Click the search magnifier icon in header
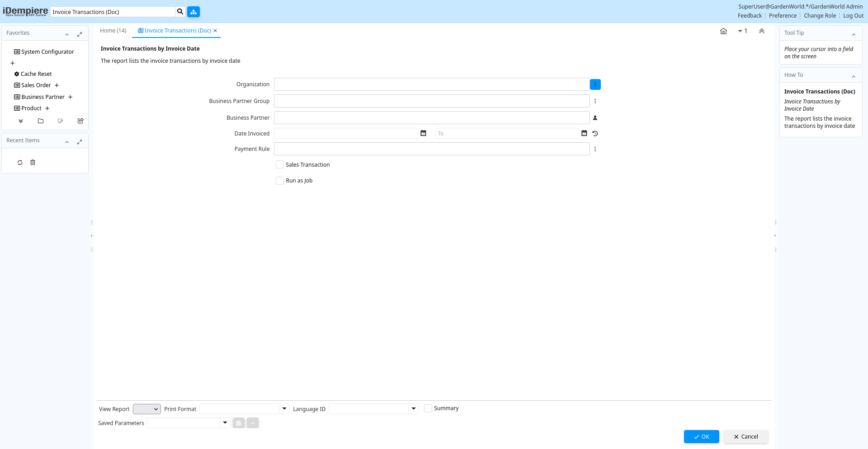This screenshot has width=868, height=449. (x=180, y=12)
